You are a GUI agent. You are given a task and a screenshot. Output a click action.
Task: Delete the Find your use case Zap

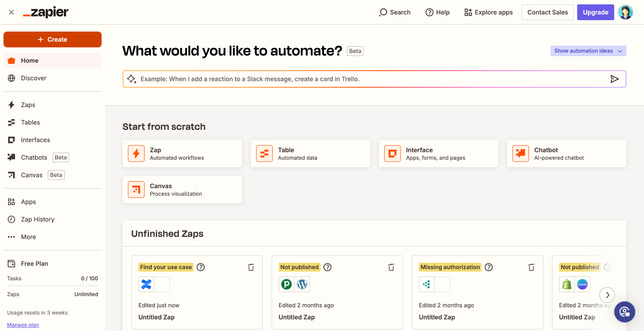point(251,267)
